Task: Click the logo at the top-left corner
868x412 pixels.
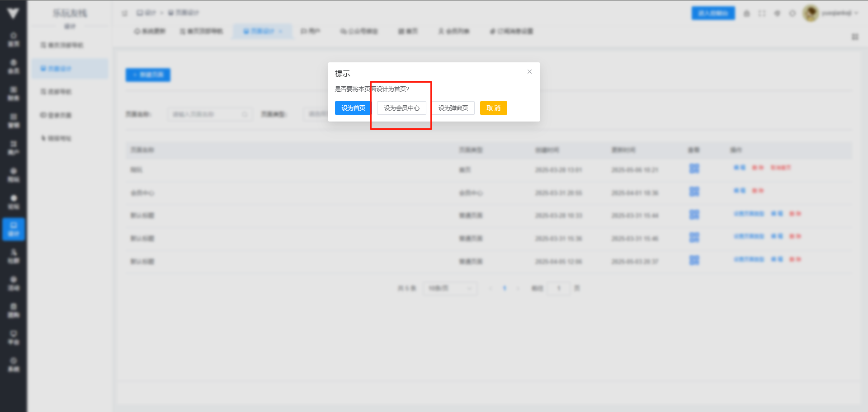Action: coord(13,13)
